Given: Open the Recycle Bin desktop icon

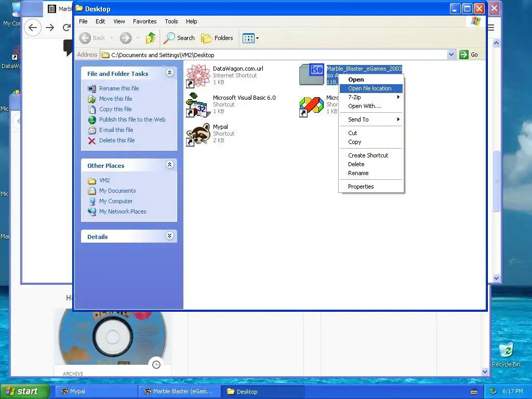Looking at the screenshot, I should pos(506,355).
